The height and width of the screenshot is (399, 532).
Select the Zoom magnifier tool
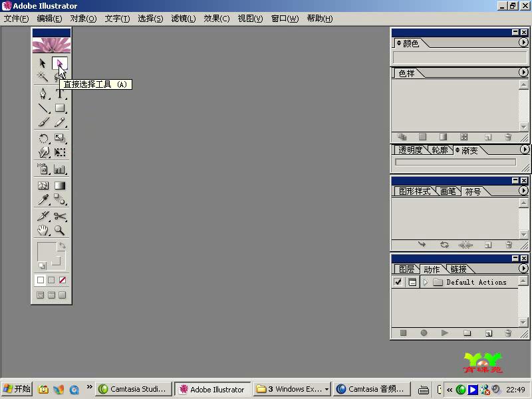pos(60,230)
